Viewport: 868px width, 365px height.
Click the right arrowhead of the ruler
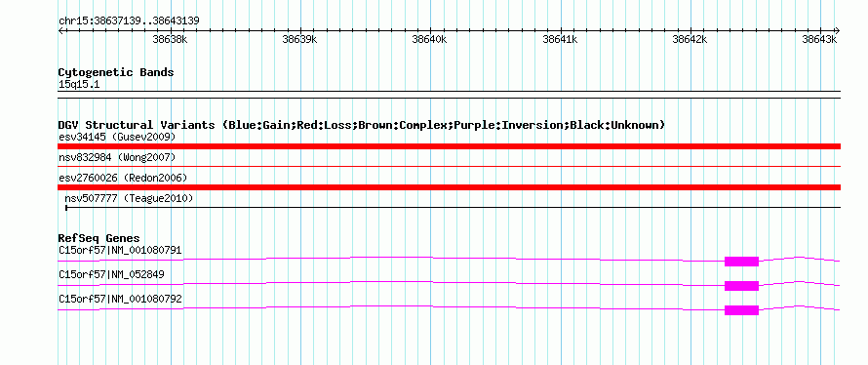[x=837, y=30]
